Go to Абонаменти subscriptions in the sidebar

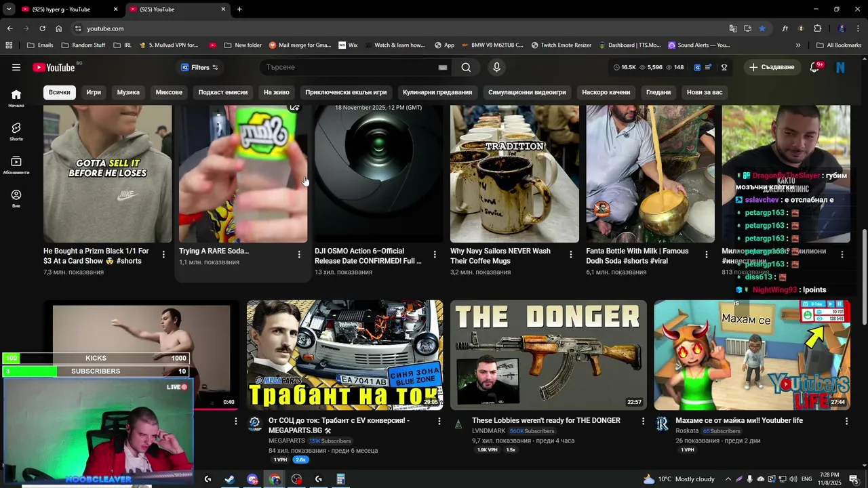(x=16, y=165)
